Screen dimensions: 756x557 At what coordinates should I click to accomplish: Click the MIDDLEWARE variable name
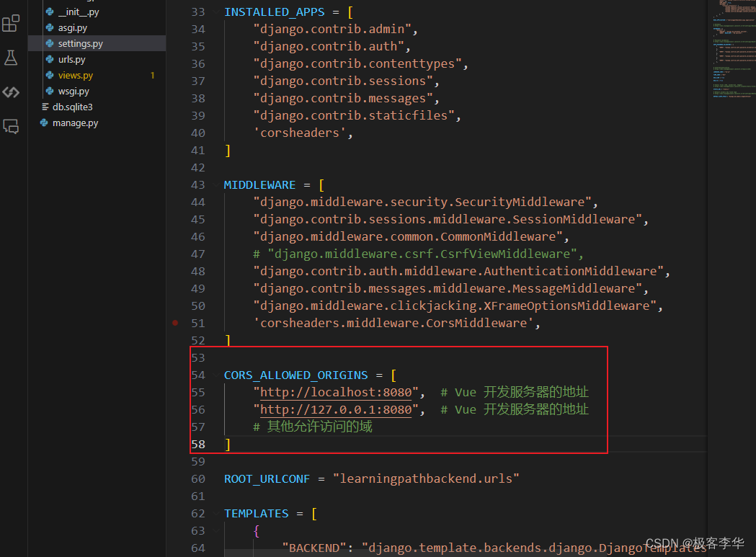(x=259, y=184)
